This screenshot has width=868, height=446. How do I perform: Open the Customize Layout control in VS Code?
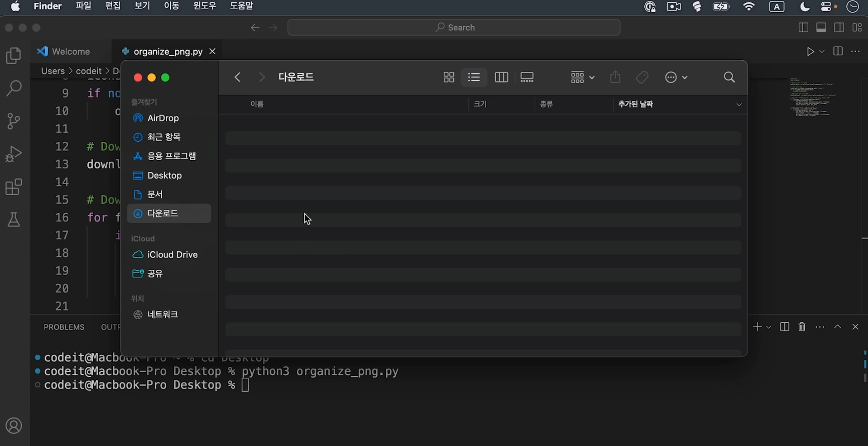(x=857, y=28)
